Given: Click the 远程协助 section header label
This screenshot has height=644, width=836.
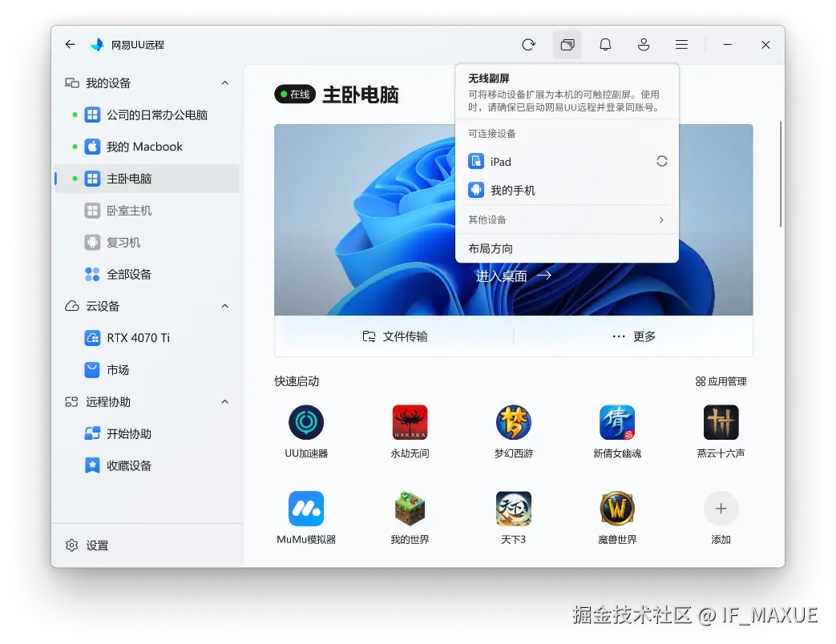Looking at the screenshot, I should click(x=108, y=402).
